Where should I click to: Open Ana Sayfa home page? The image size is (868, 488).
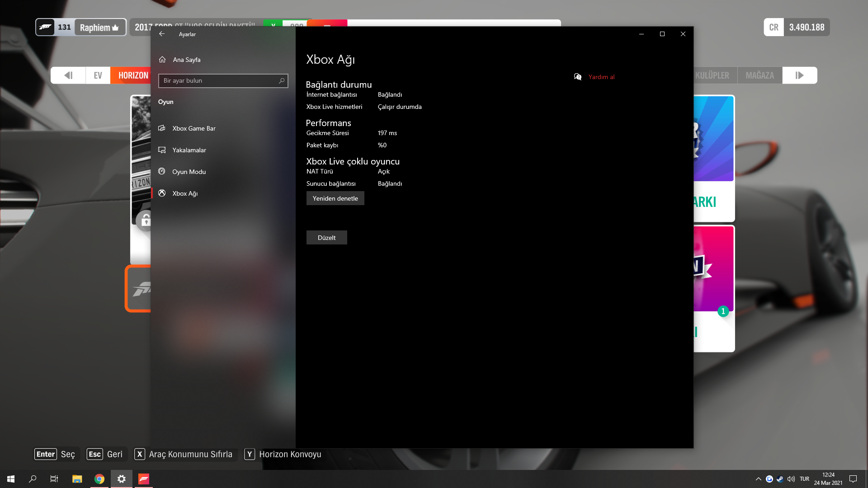[187, 60]
